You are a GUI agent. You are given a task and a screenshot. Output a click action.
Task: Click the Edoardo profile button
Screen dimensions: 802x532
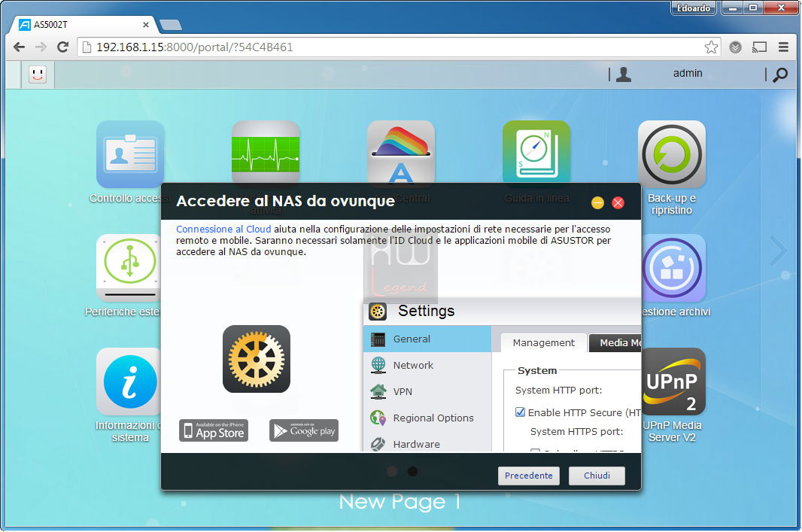[x=694, y=8]
